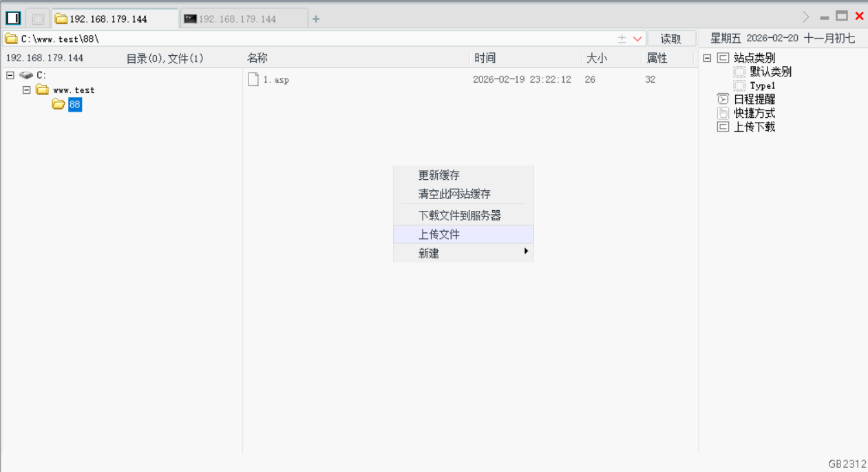Click the 192.168.179.144 label above the tree
Image resolution: width=868 pixels, height=472 pixels.
[45, 58]
